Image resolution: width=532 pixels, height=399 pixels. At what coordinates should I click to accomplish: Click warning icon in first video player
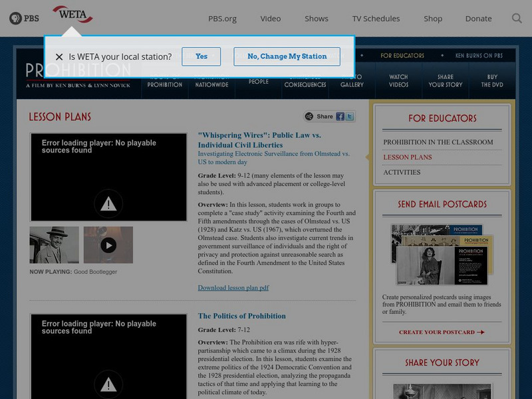coord(108,203)
